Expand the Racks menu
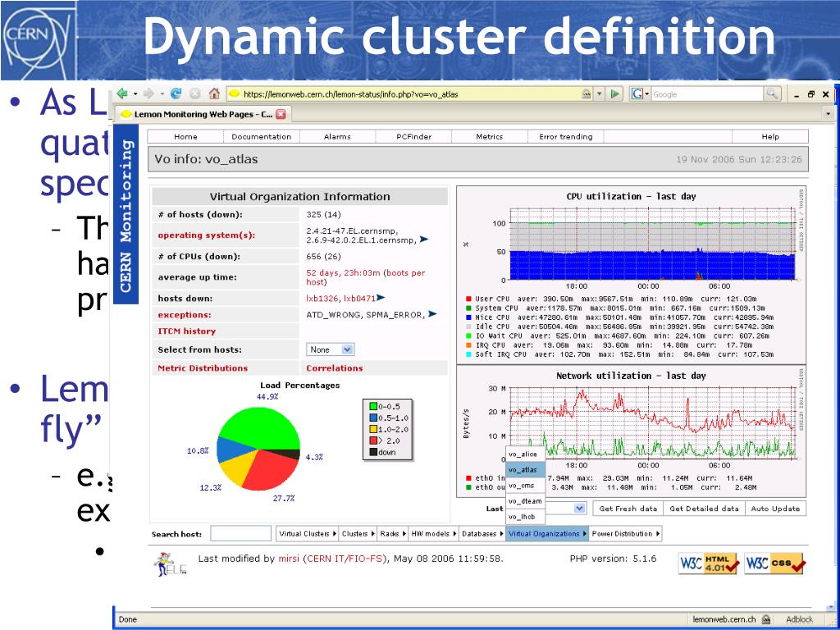 393,533
